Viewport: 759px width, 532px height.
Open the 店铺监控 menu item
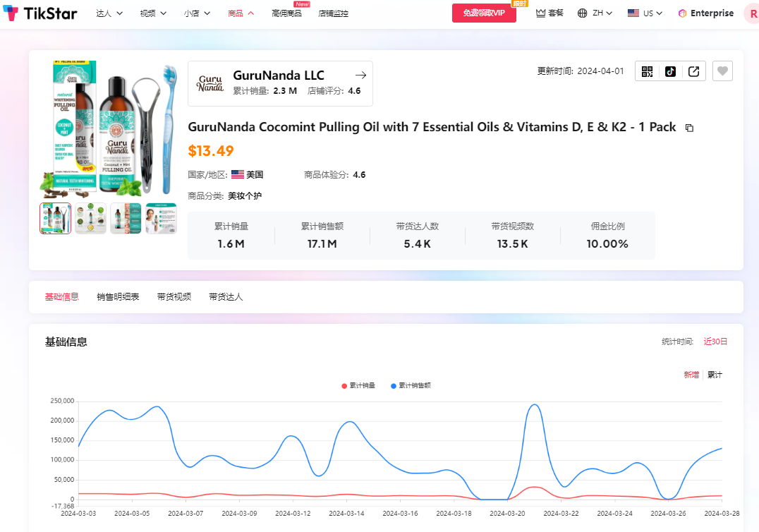pyautogui.click(x=333, y=13)
